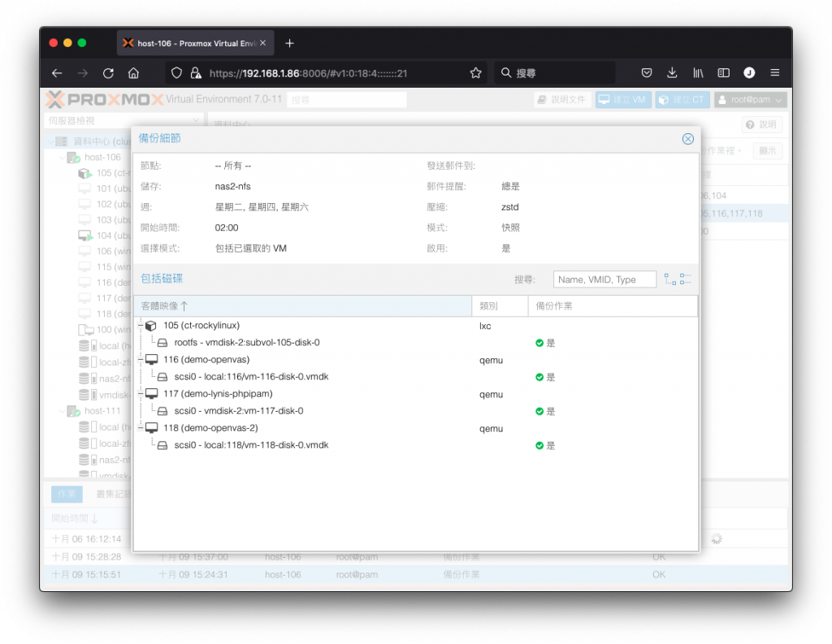Click the container icon for 105
Viewport: 832px width, 644px height.
pos(151,325)
